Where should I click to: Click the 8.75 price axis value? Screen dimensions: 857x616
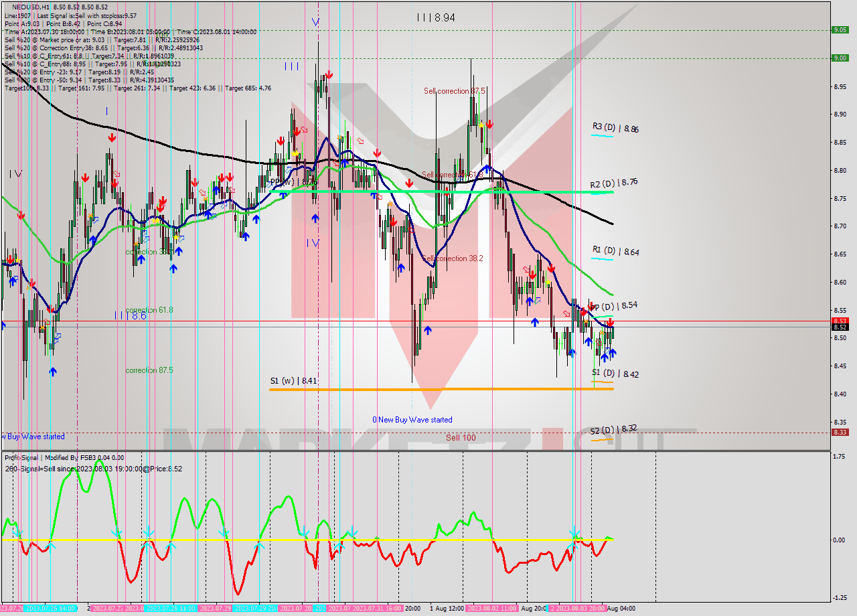(840, 198)
